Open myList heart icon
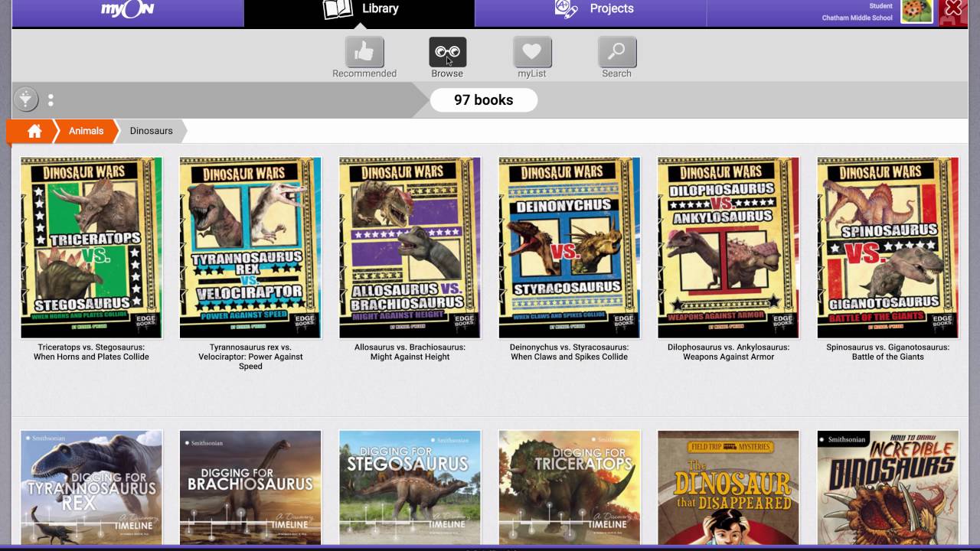The image size is (980, 551). (532, 52)
